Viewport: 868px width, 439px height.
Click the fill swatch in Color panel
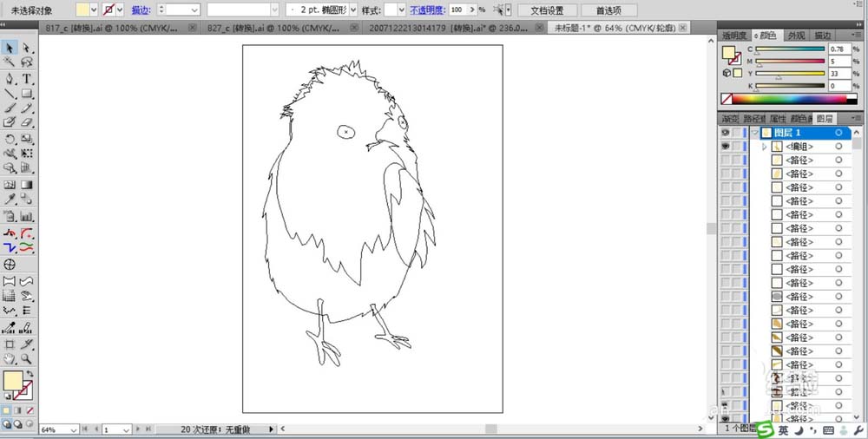pos(728,53)
